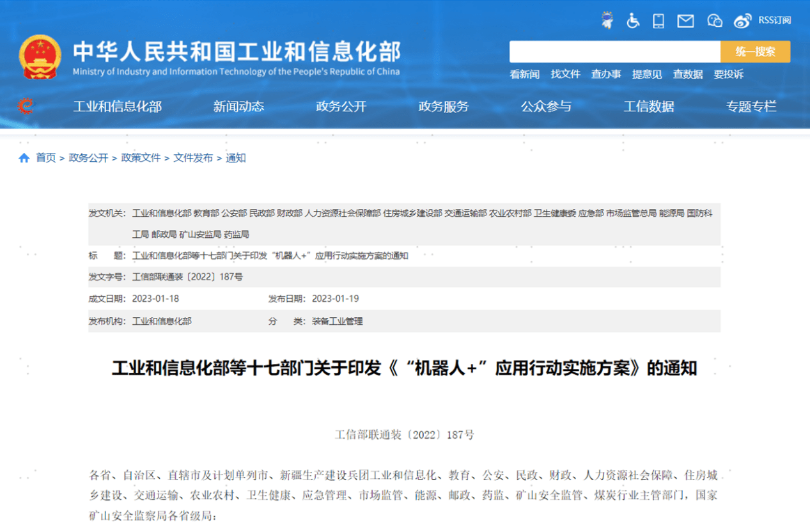Navigate to 政策文件 in breadcrumb

coord(141,158)
